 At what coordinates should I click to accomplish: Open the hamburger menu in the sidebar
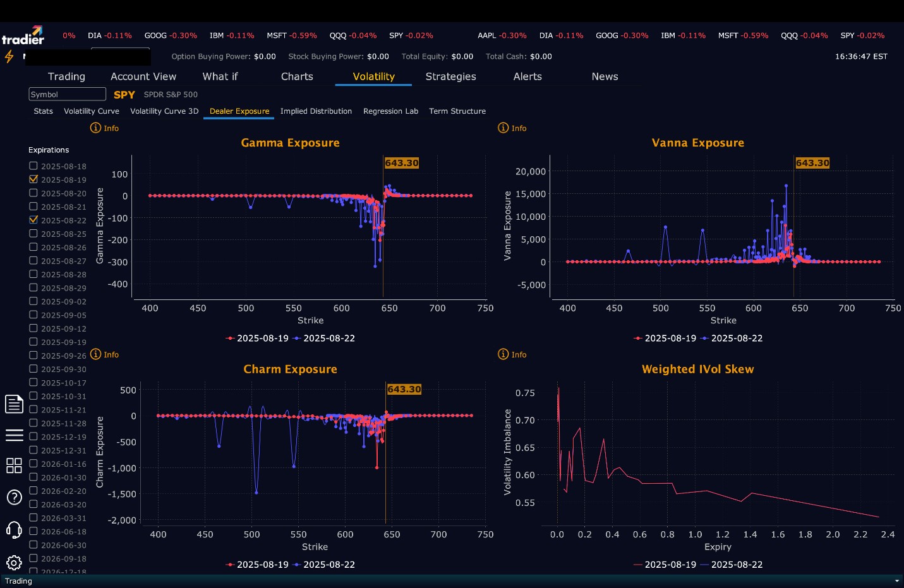point(14,435)
